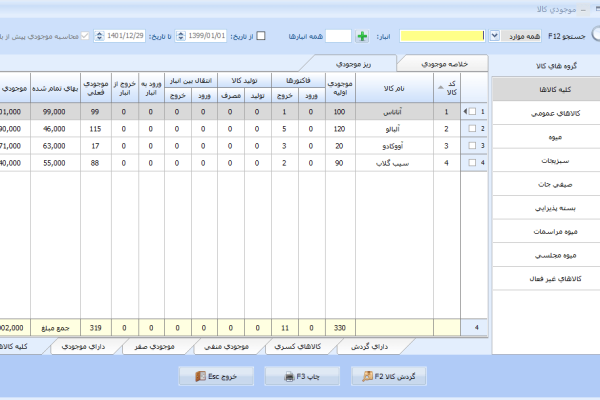Select the موجودی صفر bottom tab
The height and width of the screenshot is (400, 600).
pos(155,347)
